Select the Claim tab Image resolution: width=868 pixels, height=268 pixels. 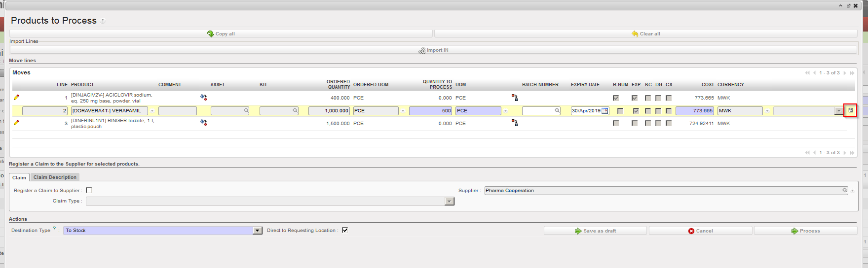point(19,177)
